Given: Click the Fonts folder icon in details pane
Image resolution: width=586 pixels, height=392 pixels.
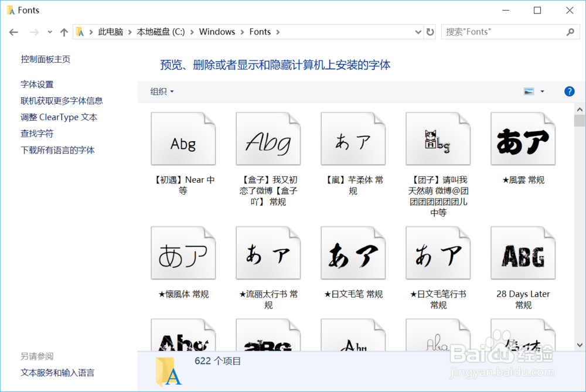Looking at the screenshot, I should click(168, 371).
